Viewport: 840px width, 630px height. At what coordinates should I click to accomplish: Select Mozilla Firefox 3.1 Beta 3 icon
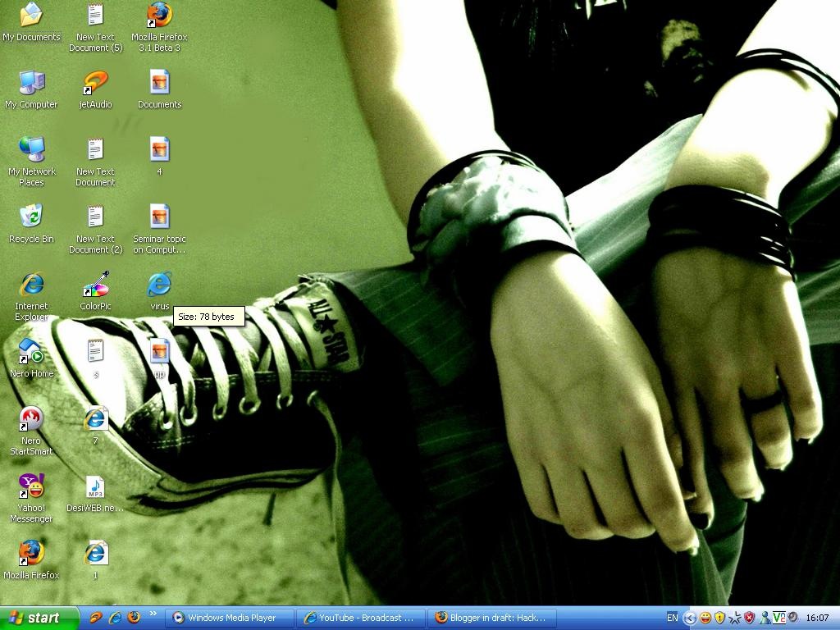pyautogui.click(x=159, y=16)
